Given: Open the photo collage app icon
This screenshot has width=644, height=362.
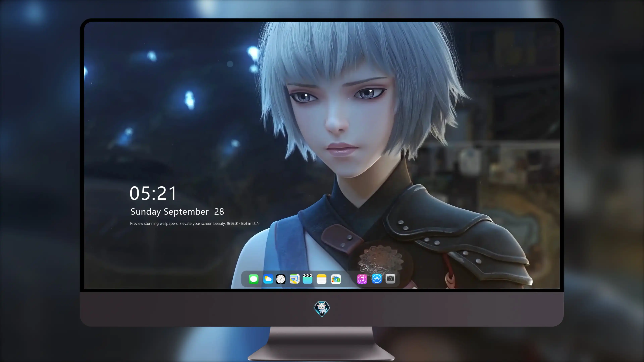Looking at the screenshot, I should 336,279.
